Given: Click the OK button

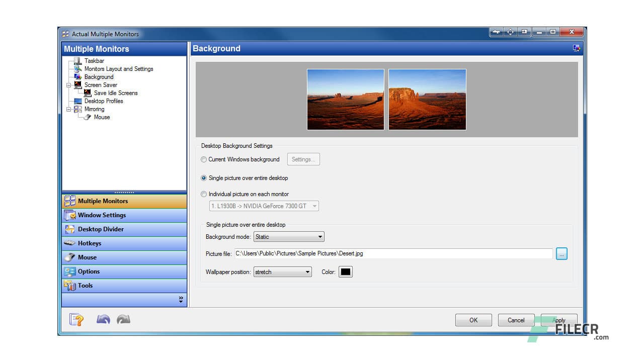Looking at the screenshot, I should [x=473, y=320].
